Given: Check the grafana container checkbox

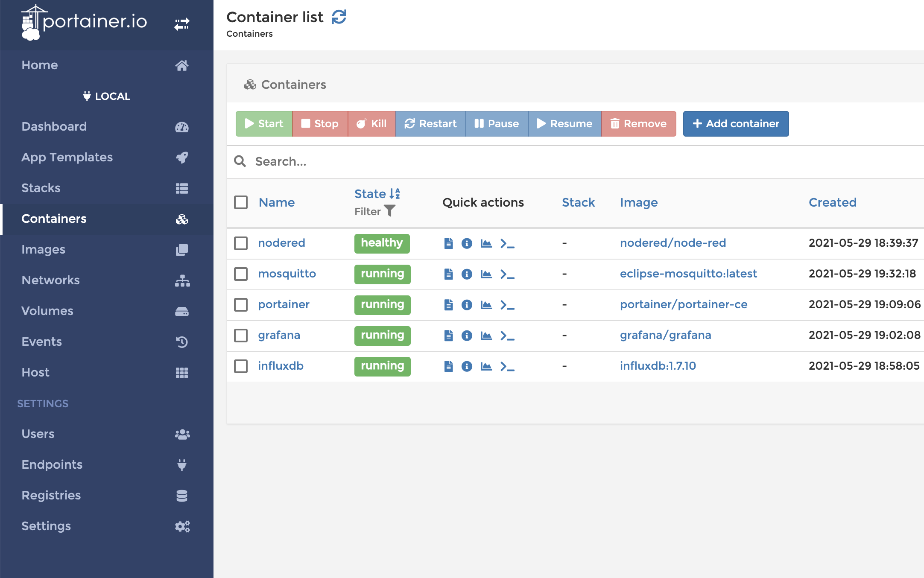Looking at the screenshot, I should (241, 336).
